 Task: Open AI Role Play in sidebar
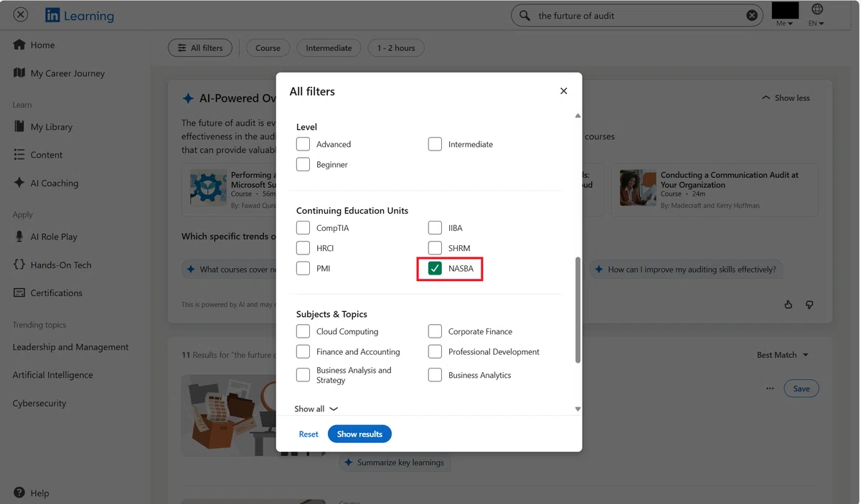[x=45, y=237]
